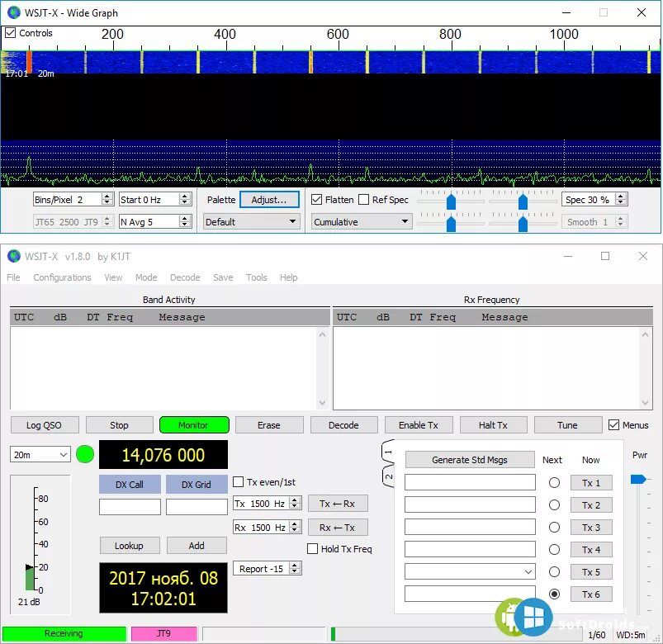
Task: Click the Stop button
Action: pyautogui.click(x=119, y=425)
